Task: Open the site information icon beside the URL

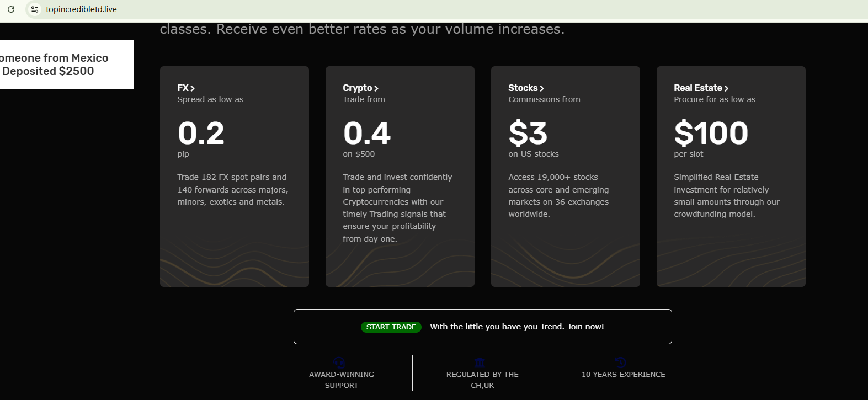Action: 35,9
